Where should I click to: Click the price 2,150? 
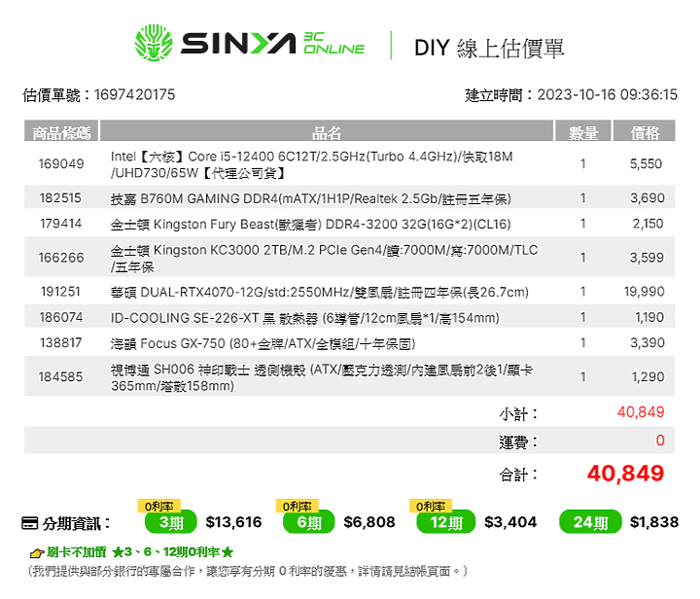coord(647,224)
